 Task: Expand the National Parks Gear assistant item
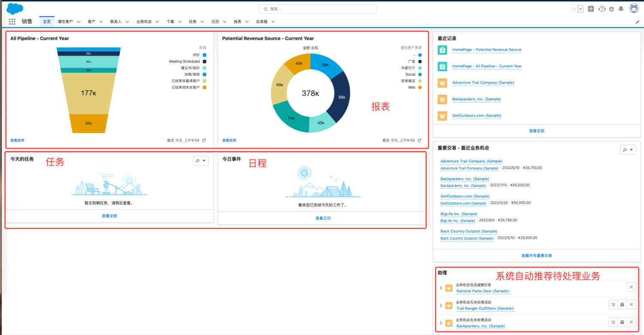pos(441,288)
